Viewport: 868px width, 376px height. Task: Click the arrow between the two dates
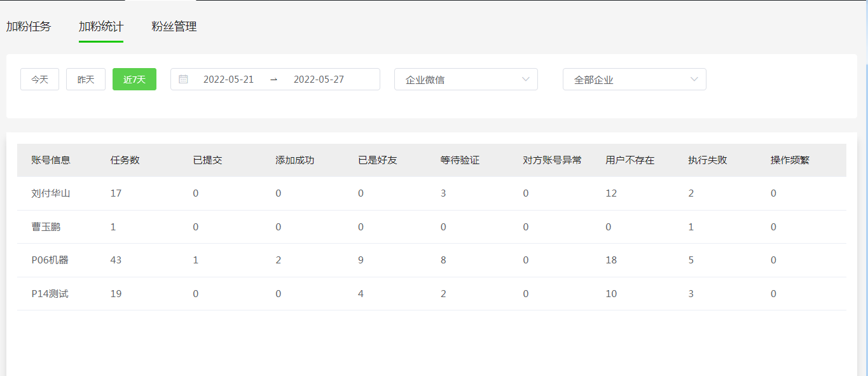273,80
